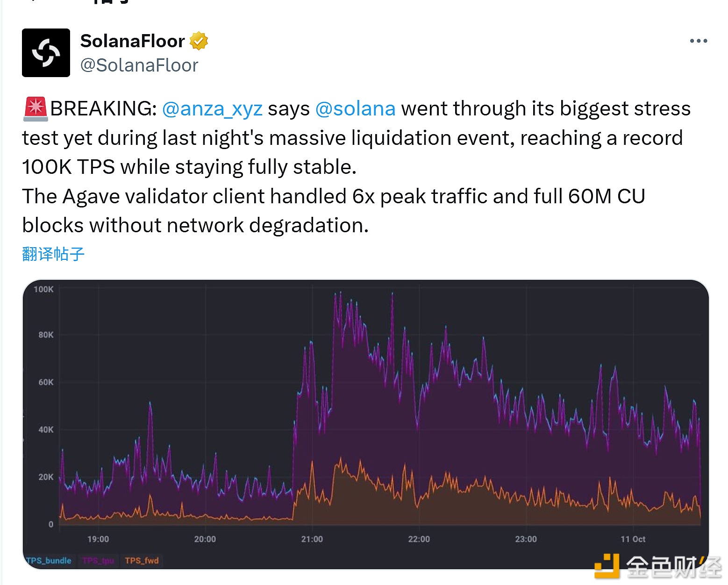Click the 19:00 time axis label
728x585 pixels.
point(98,539)
